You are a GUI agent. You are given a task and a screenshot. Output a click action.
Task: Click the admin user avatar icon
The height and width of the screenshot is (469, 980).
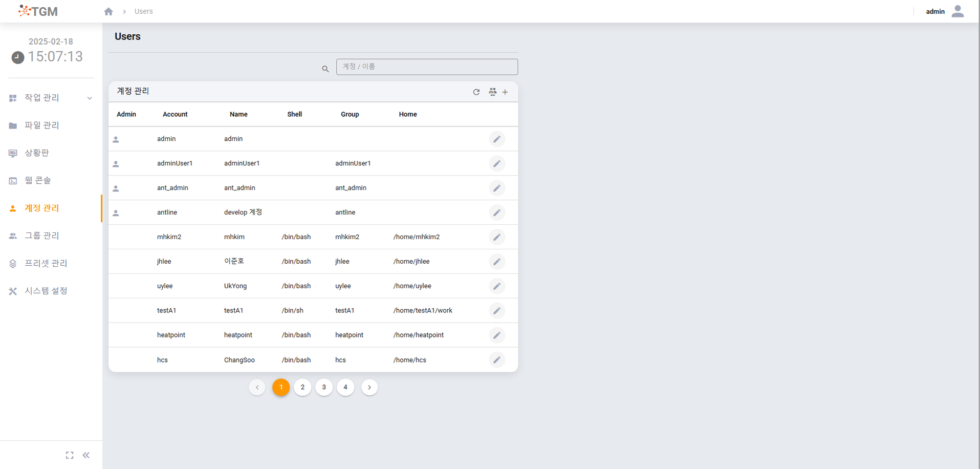957,11
